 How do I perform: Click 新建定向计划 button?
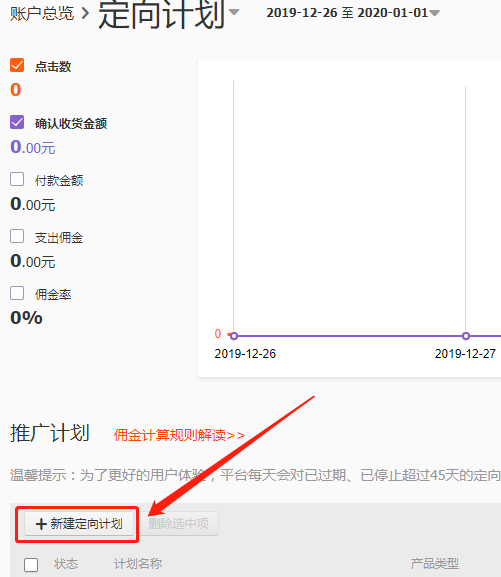pyautogui.click(x=79, y=524)
